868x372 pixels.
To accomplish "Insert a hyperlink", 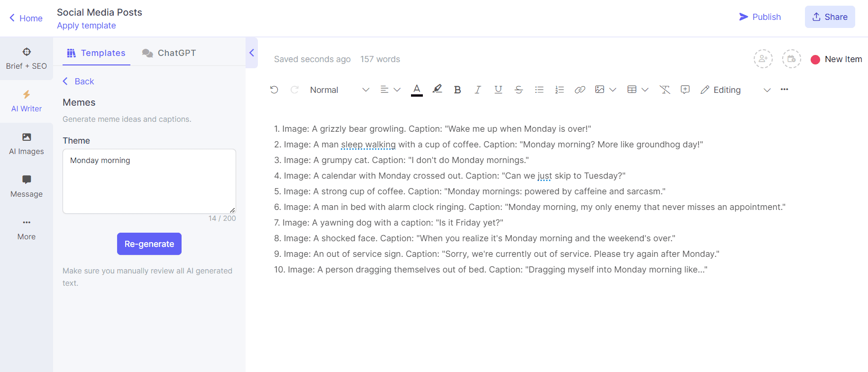I will (x=580, y=90).
